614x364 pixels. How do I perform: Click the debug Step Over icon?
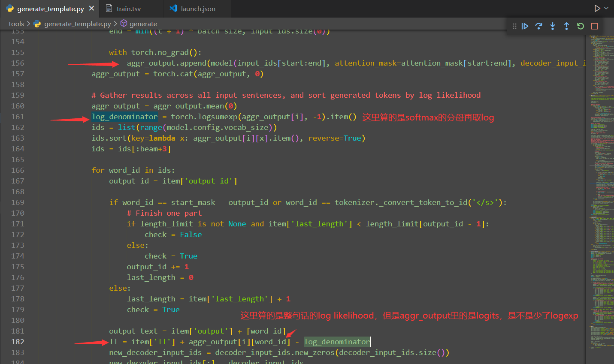point(539,26)
